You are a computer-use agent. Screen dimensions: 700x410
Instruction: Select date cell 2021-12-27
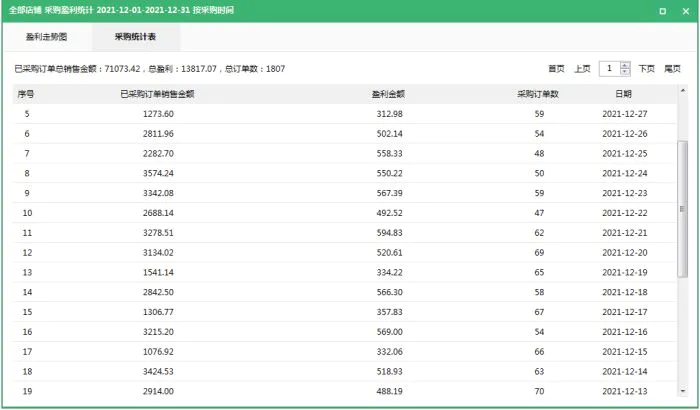point(625,114)
